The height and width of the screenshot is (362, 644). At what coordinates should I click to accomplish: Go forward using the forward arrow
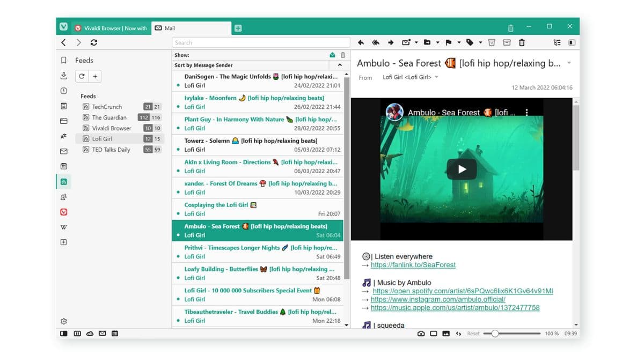(x=79, y=42)
